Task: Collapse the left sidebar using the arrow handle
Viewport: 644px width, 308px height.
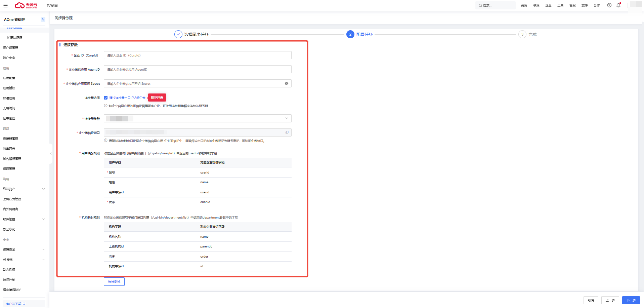Action: pos(51,154)
